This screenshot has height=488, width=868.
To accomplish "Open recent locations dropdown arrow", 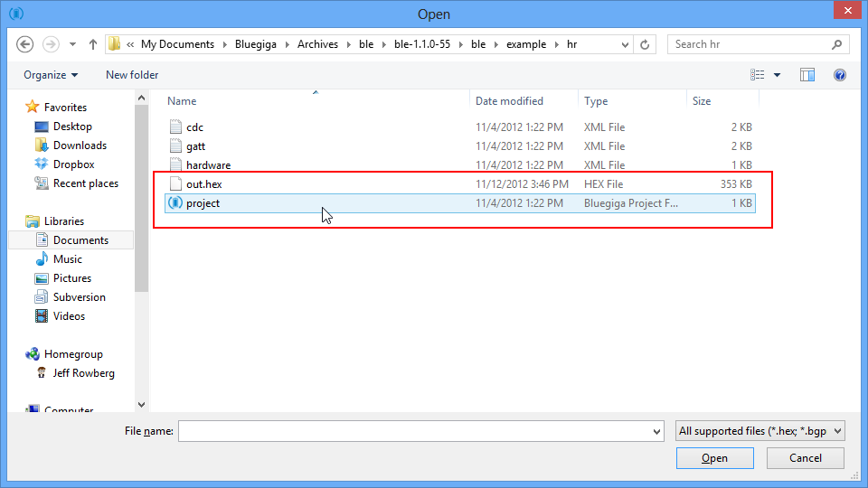I will (x=72, y=44).
